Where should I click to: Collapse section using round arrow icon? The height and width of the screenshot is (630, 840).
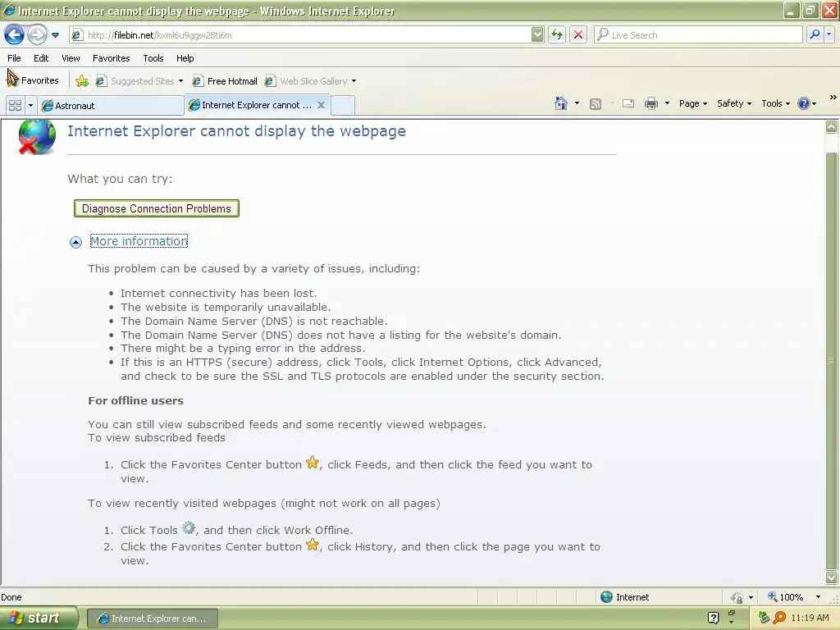(75, 242)
